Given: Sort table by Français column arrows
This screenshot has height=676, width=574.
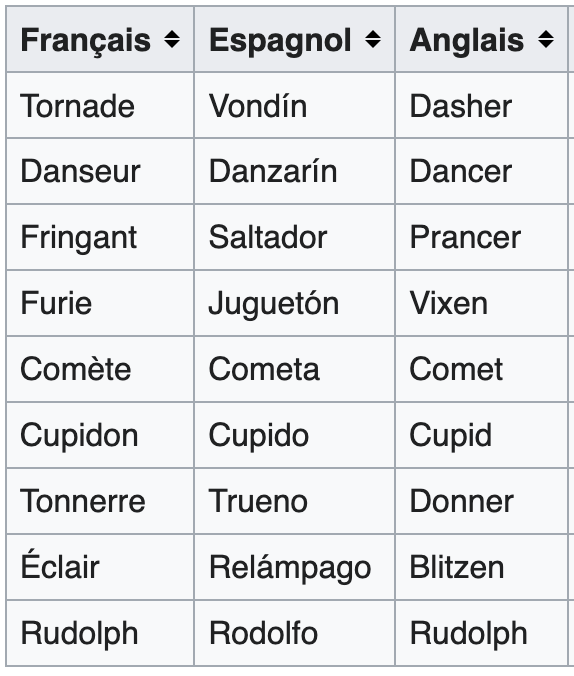Looking at the screenshot, I should point(172,40).
